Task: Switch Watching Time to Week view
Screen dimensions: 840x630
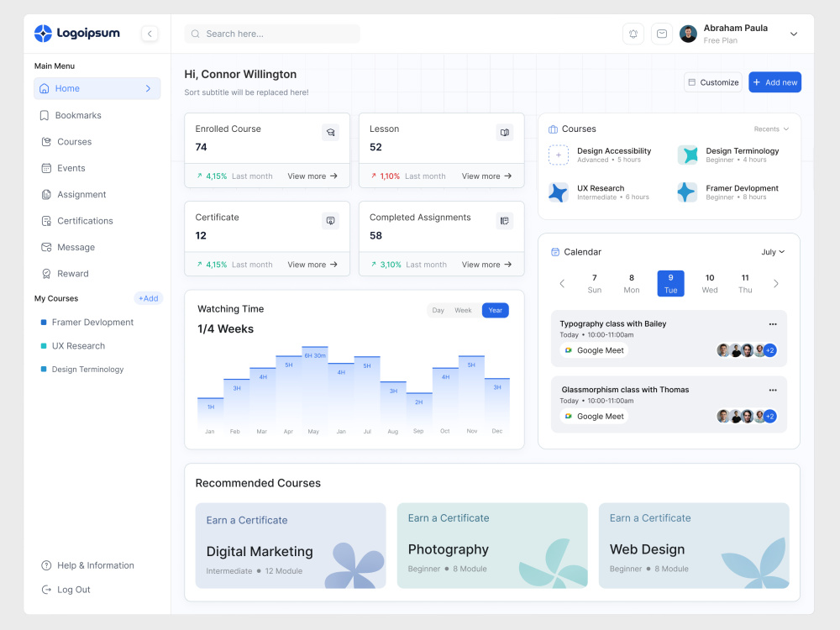Action: tap(463, 310)
